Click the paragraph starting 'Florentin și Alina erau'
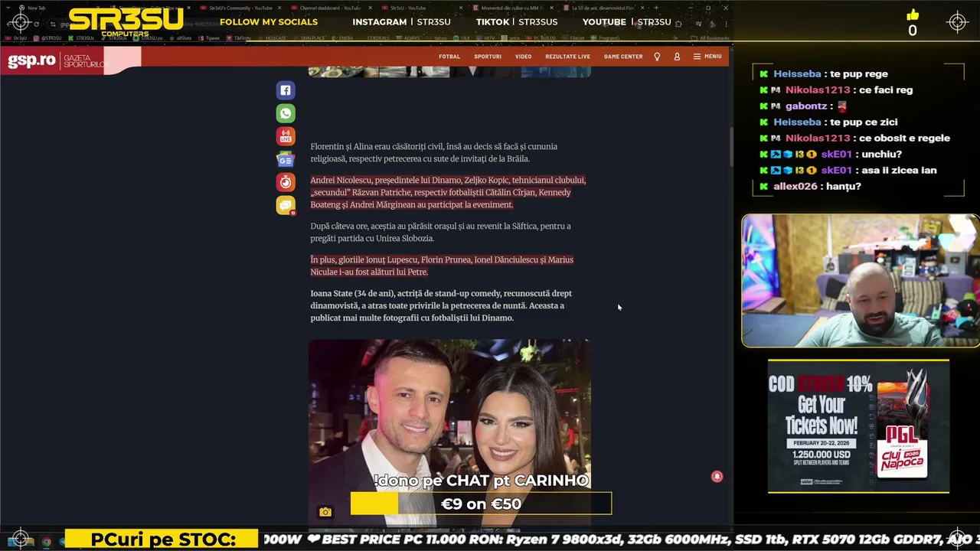 point(433,152)
